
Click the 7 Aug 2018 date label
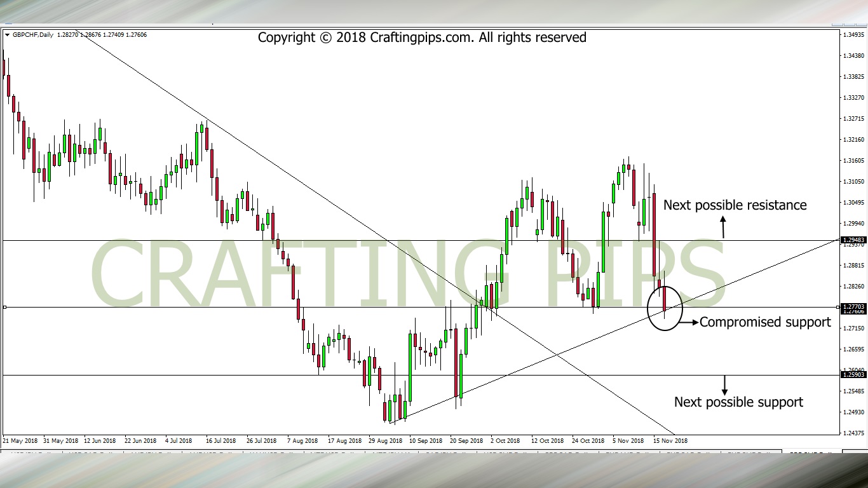click(x=302, y=440)
